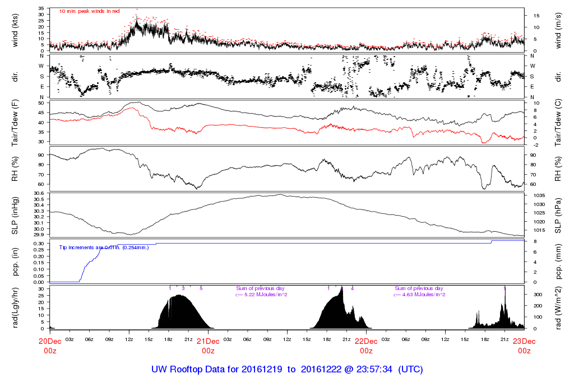Click the "30.6" tick on SLP axis
This screenshot has height=392, width=574.
39,193
